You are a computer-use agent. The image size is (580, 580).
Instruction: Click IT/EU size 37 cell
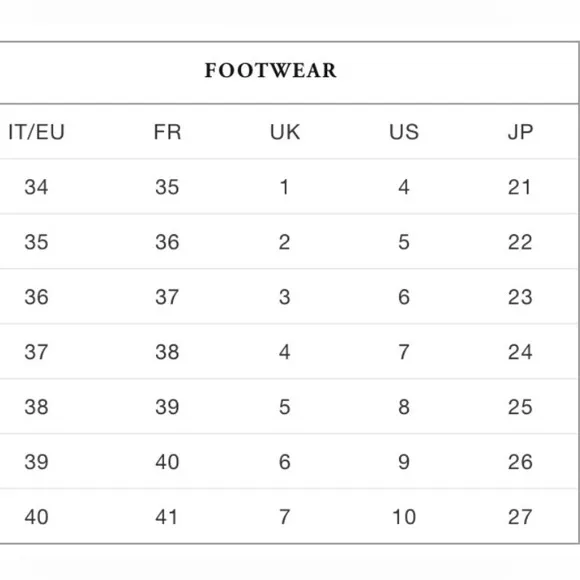pyautogui.click(x=36, y=352)
